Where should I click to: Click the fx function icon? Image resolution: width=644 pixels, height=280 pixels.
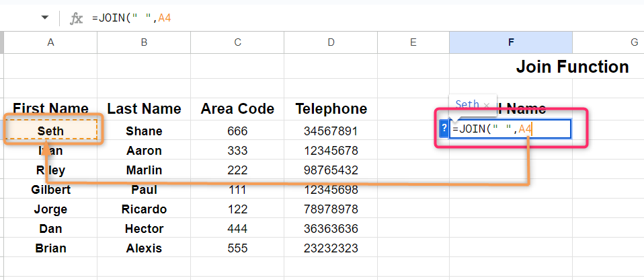click(x=77, y=18)
